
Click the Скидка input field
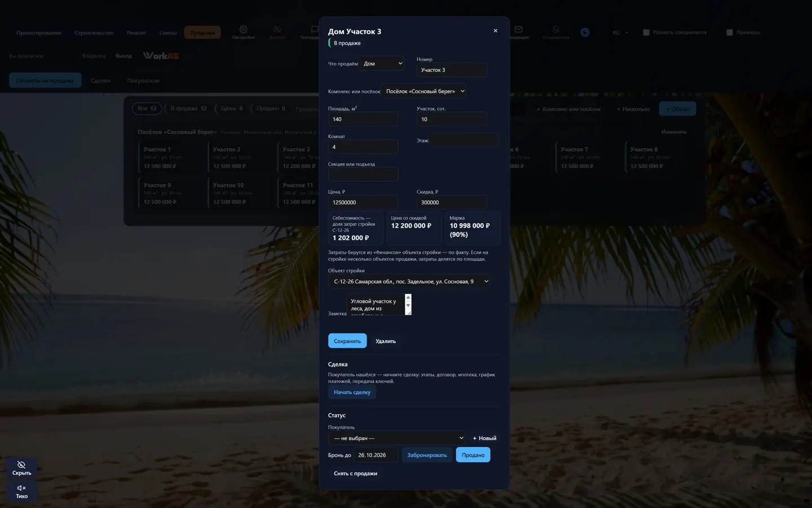tap(452, 202)
